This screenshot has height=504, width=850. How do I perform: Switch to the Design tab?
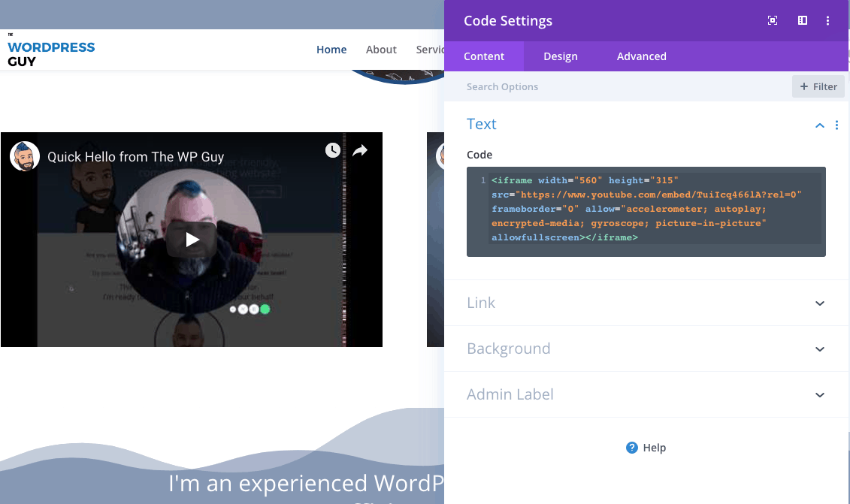coord(561,56)
